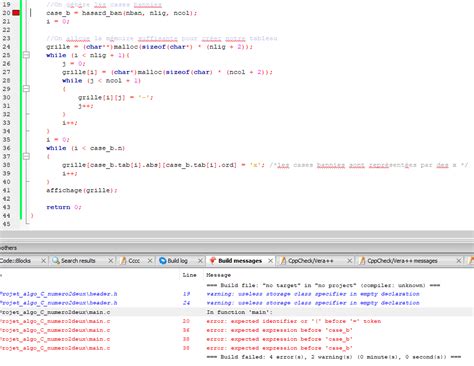Close the Search results tab

pyautogui.click(x=111, y=261)
